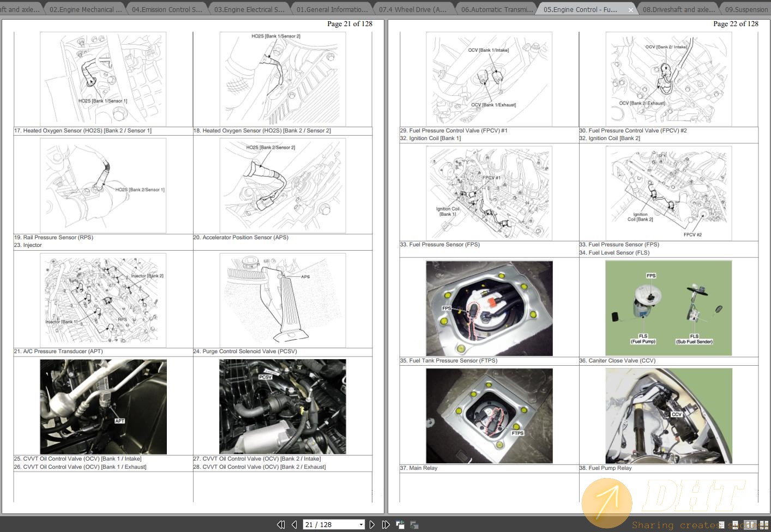
Task: Click '18. Heated Oxygen Sensor (HO2S) [Bank 2 / Sensor 2]'
Action: tap(262, 131)
